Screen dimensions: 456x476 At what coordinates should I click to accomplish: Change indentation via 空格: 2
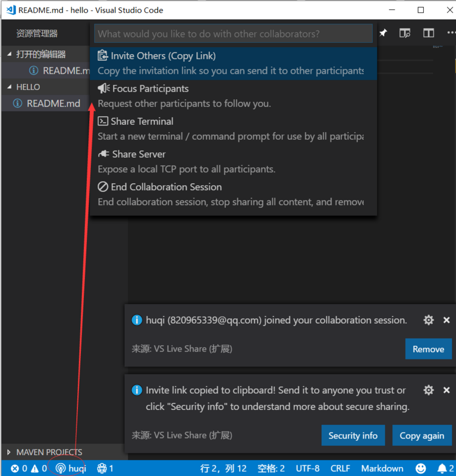click(271, 468)
